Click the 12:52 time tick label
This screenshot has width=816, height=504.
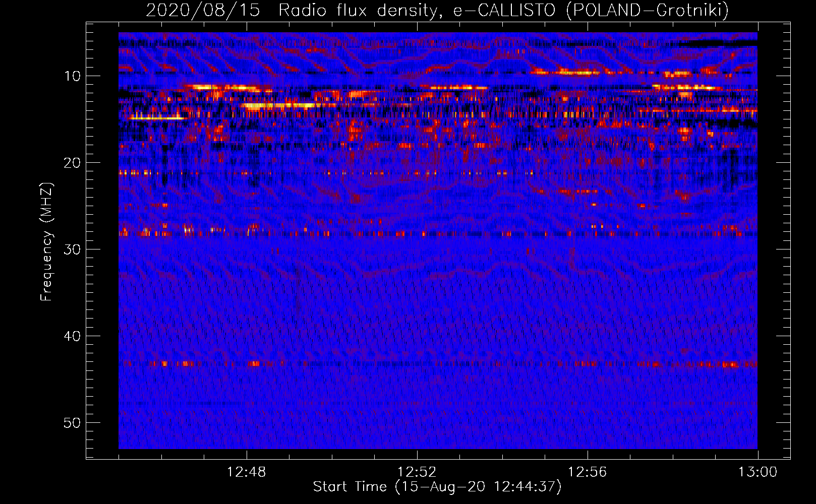417,472
